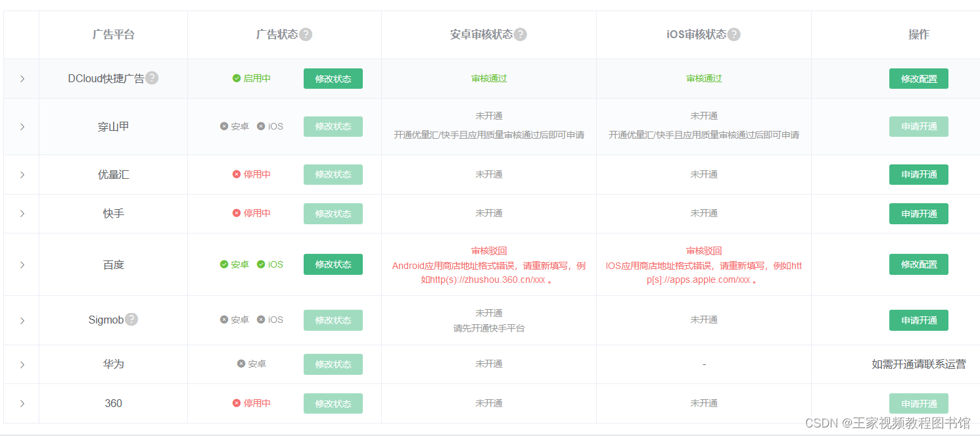This screenshot has width=980, height=436.
Task: Click 修改状态 button in 百度 row
Action: click(333, 264)
